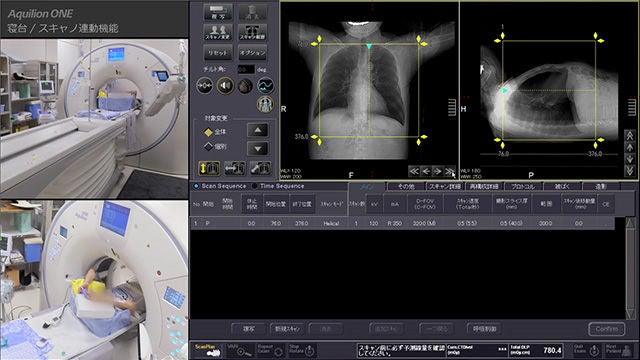640x360 pixels.
Task: Select the vertical range adjust icon with yellow arrow
Action: [x=209, y=168]
